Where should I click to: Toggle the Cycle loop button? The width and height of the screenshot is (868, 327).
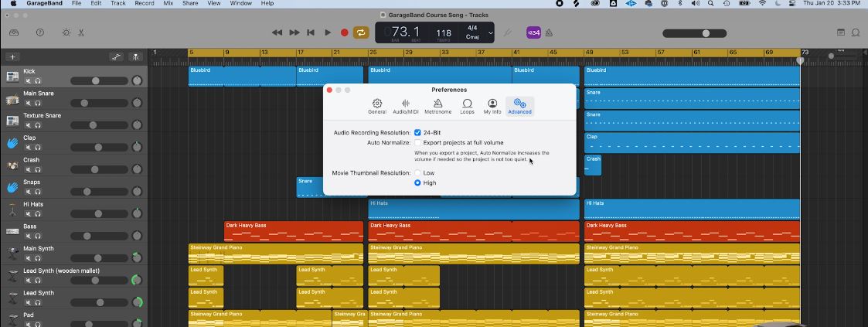click(x=361, y=32)
